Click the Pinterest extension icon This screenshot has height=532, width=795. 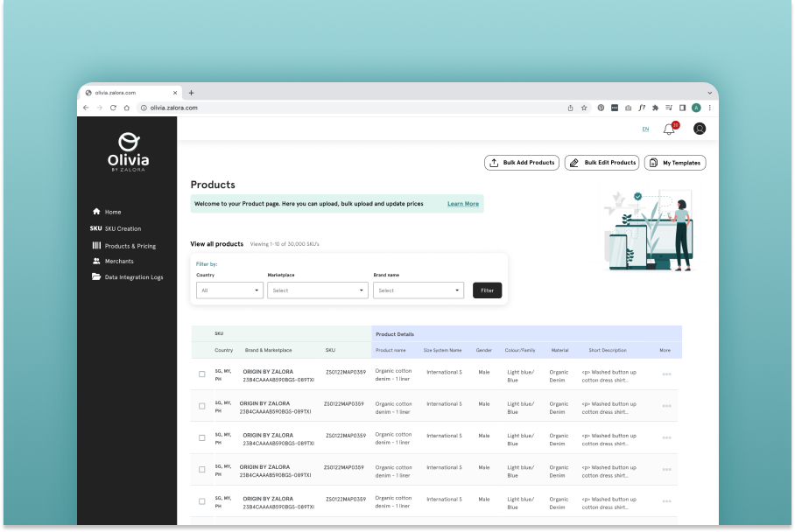pos(601,108)
